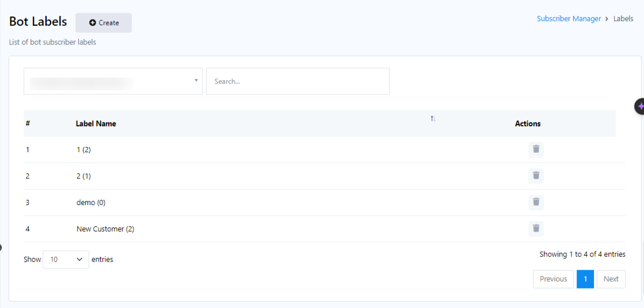Delete the label named '2 (1)'
Viewport: 644px width, 308px height.
536,176
